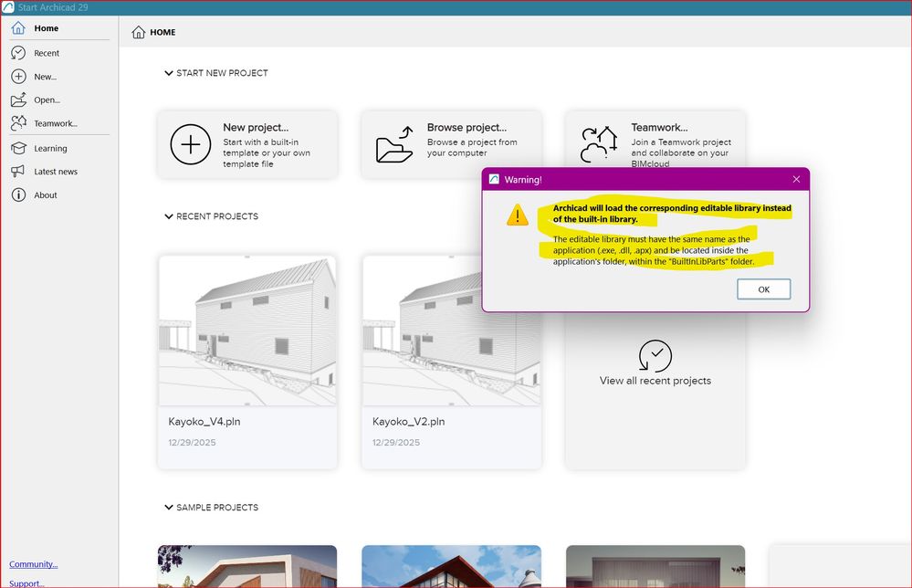Click the Start Archicad 29 window title

53,7
